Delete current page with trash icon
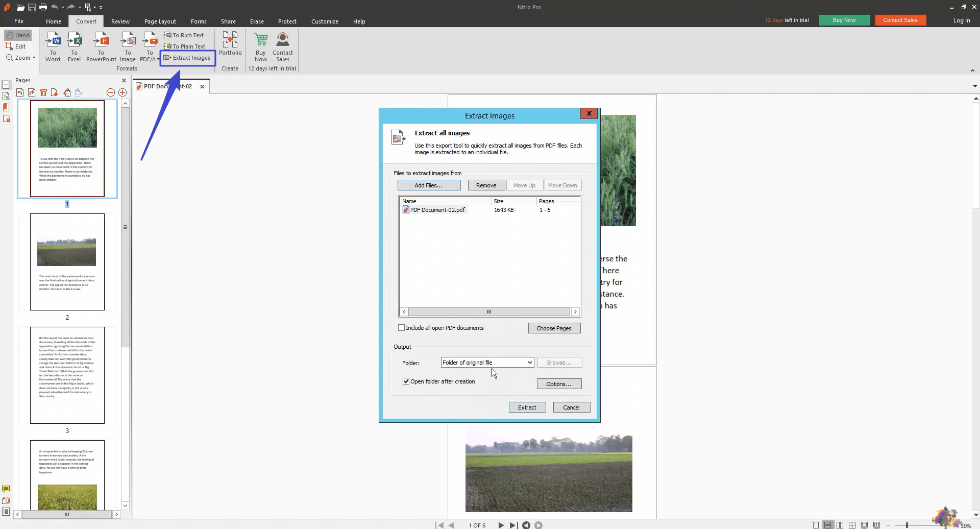 click(x=43, y=92)
